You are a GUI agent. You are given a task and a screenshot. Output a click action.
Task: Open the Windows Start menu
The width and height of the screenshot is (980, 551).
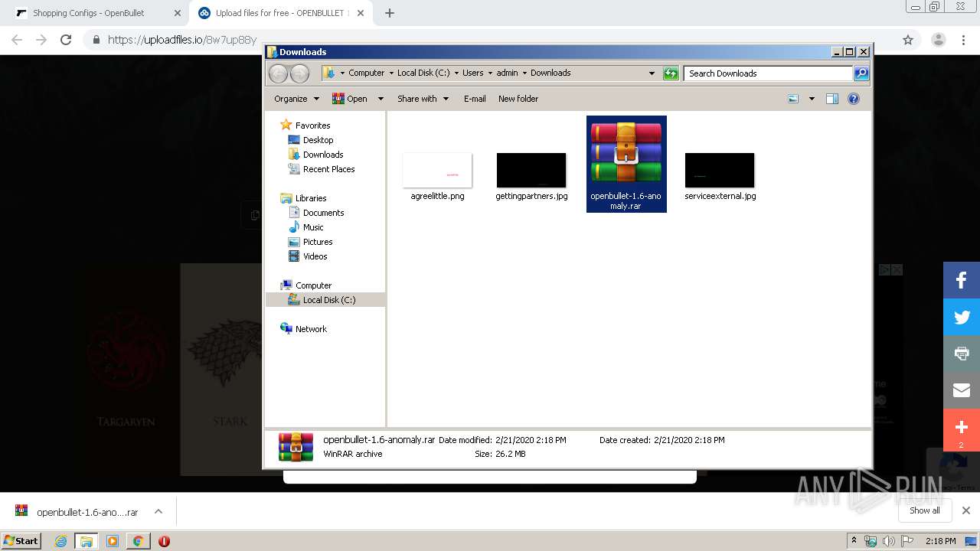tap(21, 540)
